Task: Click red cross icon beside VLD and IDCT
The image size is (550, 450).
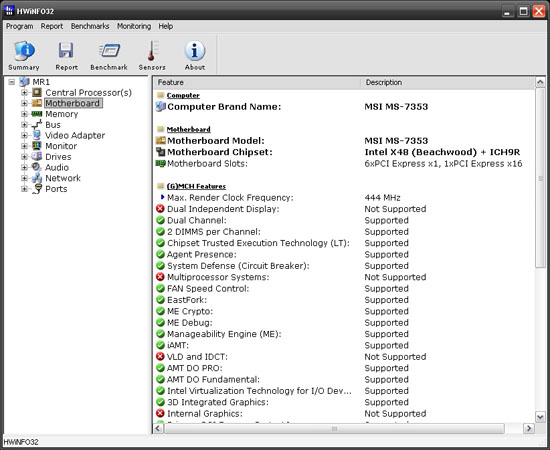Action: pyautogui.click(x=160, y=356)
